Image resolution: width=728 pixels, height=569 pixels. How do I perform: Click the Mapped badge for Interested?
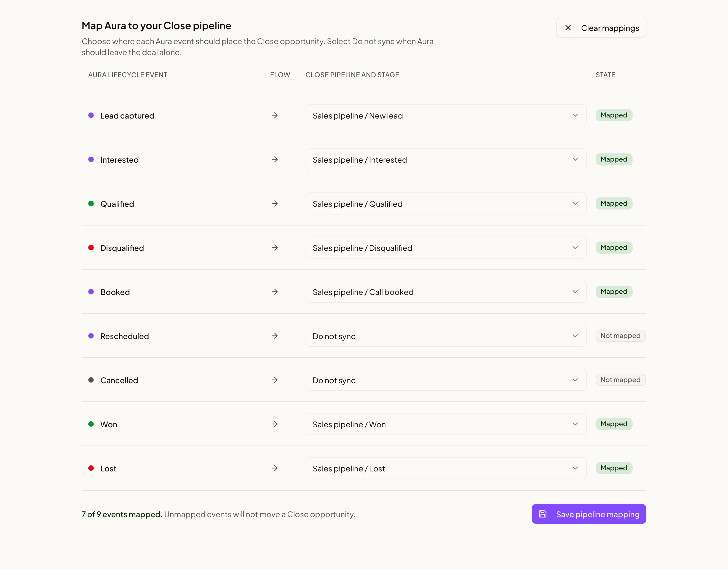(x=614, y=159)
